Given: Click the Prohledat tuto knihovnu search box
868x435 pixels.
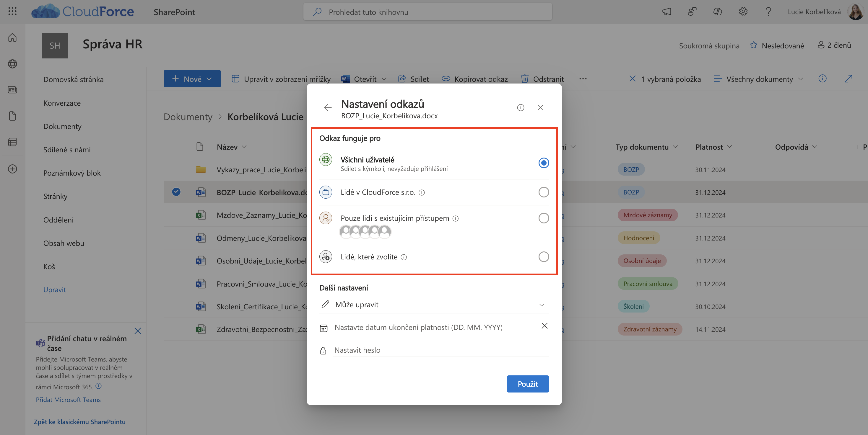Looking at the screenshot, I should click(x=428, y=12).
